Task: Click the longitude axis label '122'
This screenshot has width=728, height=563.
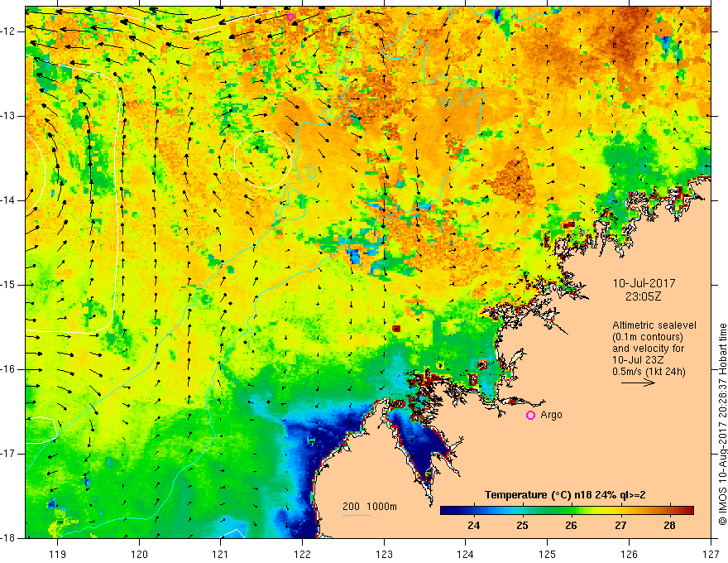Action: (x=302, y=554)
